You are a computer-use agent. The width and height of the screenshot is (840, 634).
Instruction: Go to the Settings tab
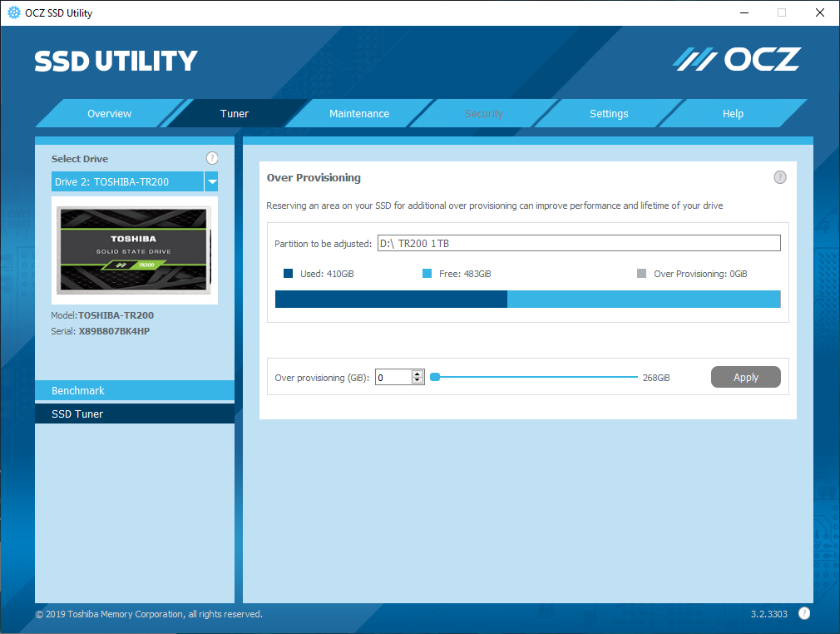coord(609,114)
